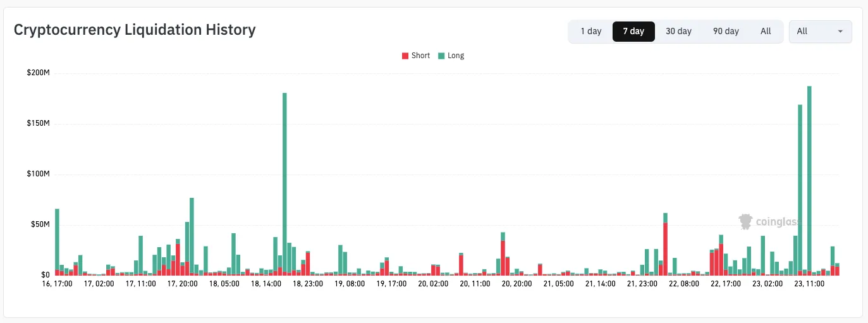Toggle the Long series in legend
This screenshot has height=323, width=868.
[451, 56]
